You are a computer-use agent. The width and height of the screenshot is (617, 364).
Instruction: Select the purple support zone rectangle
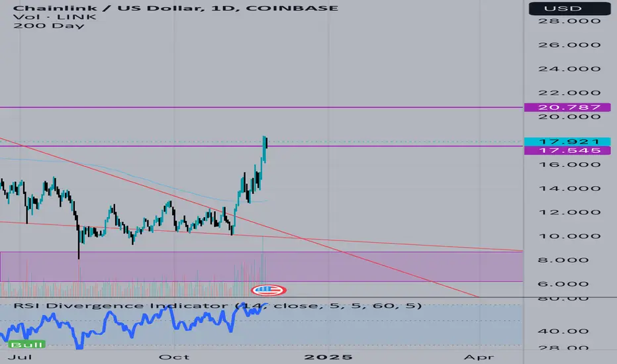pyautogui.click(x=261, y=267)
